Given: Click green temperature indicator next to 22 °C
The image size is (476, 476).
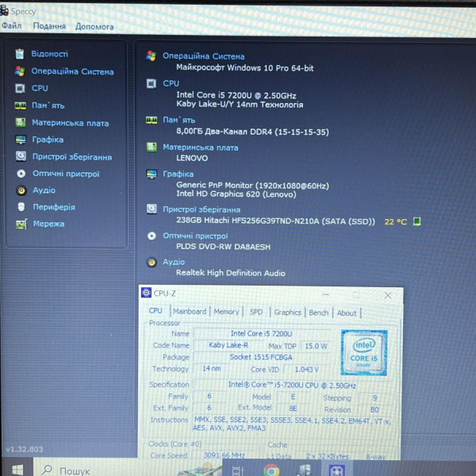Looking at the screenshot, I should pos(416,221).
